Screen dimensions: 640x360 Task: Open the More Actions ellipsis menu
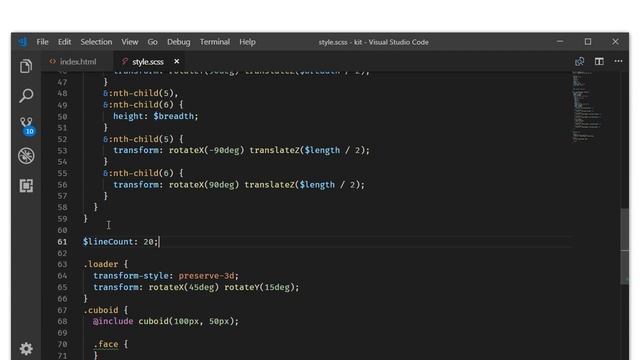click(x=618, y=61)
